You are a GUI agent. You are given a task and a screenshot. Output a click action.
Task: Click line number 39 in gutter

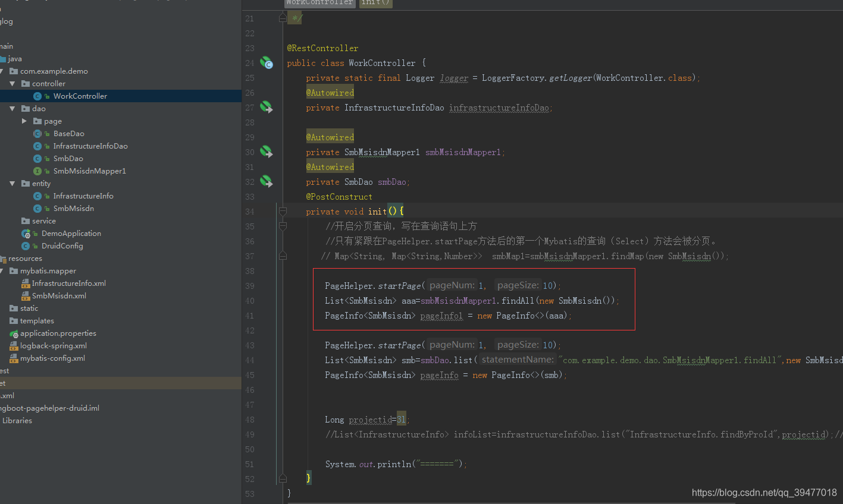point(250,286)
